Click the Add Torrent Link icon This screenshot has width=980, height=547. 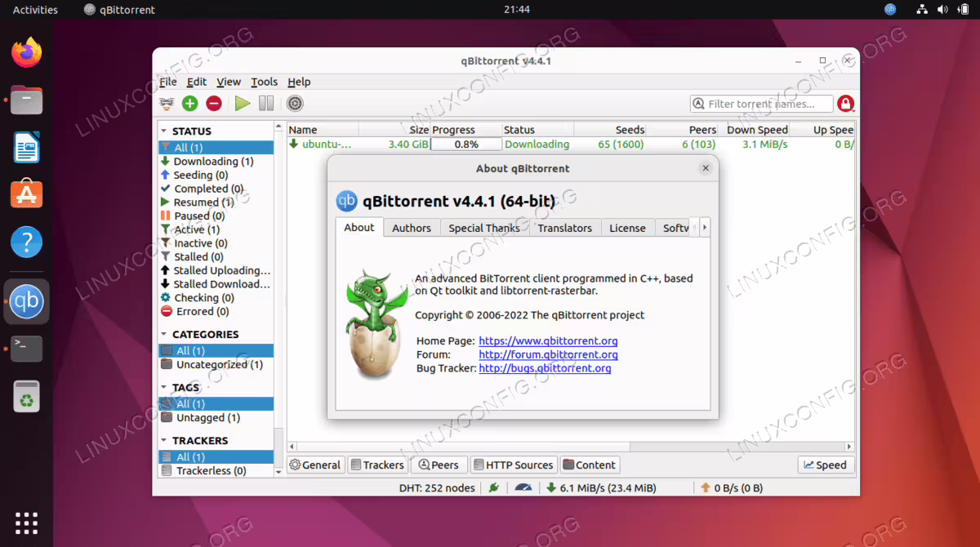coord(167,104)
